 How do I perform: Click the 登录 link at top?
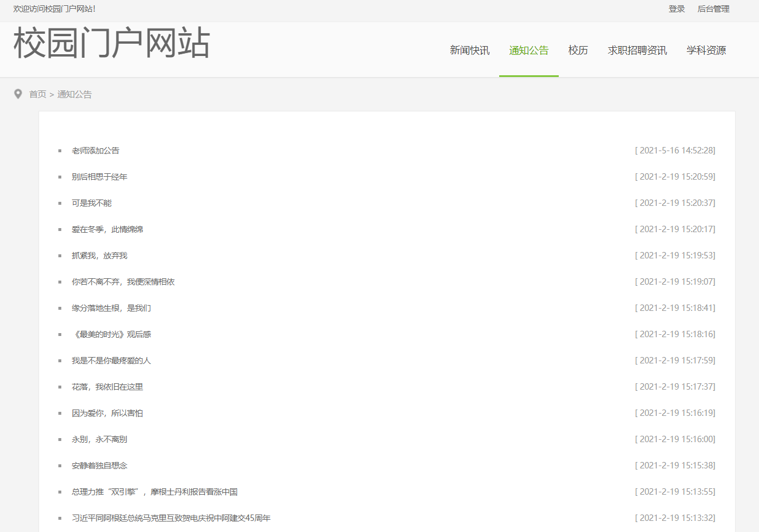(x=677, y=9)
